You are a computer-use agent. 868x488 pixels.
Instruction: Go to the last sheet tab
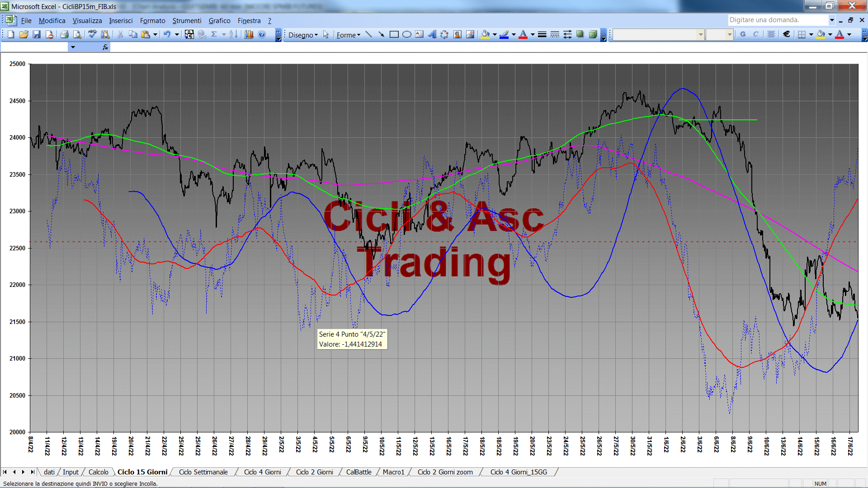[32, 472]
